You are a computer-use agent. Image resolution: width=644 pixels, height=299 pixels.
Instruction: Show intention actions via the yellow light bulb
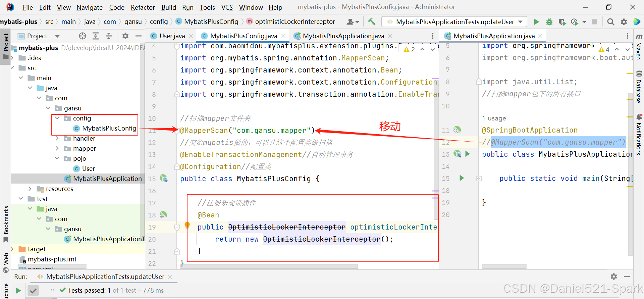click(187, 225)
